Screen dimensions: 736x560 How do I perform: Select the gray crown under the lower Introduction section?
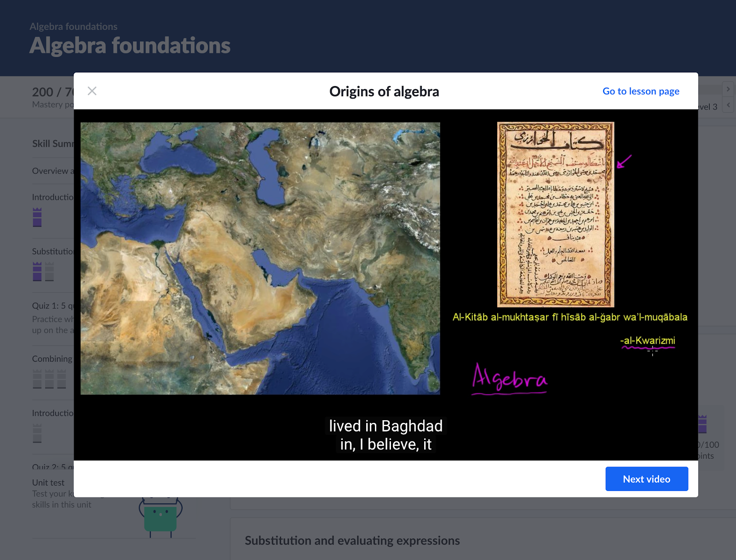(37, 433)
